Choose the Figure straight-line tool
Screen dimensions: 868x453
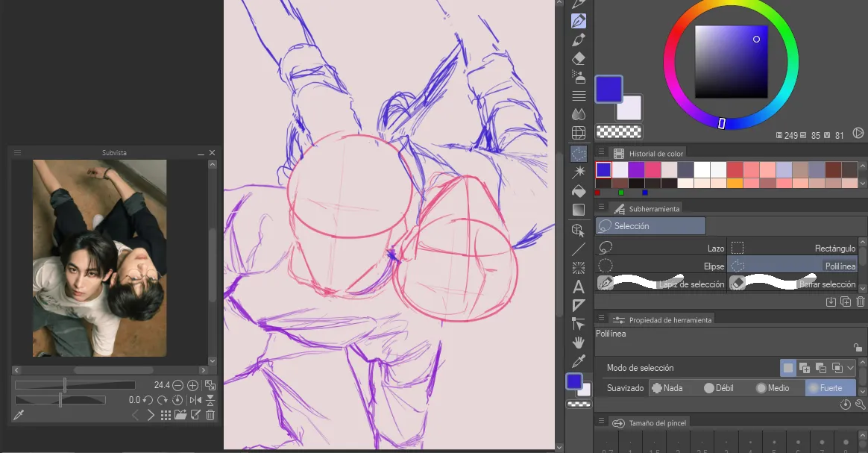click(x=579, y=249)
